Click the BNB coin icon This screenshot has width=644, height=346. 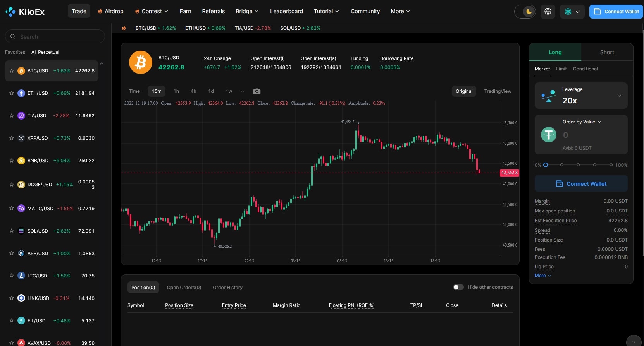(x=21, y=161)
